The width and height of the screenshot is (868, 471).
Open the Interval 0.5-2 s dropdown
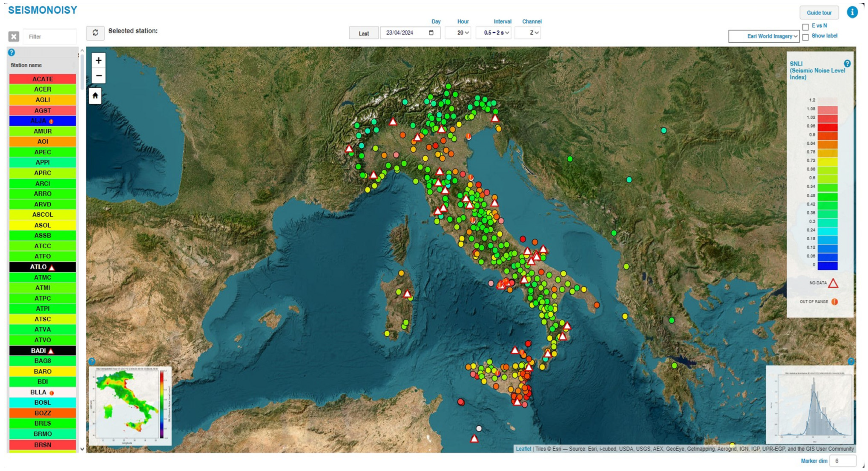pos(494,33)
